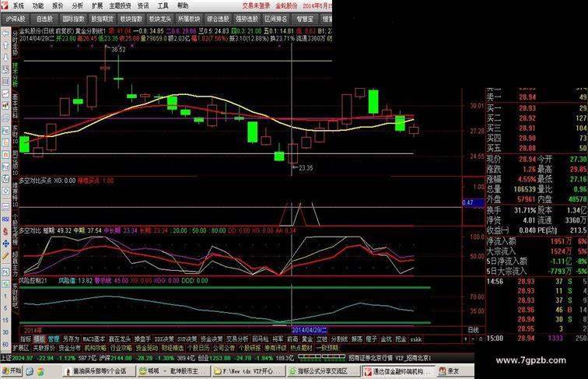Click the 智慧宝 toolbar button

(x=305, y=19)
